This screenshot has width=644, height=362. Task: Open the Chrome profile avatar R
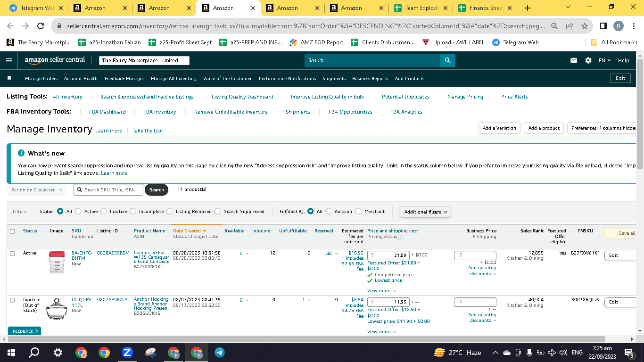pos(619,26)
